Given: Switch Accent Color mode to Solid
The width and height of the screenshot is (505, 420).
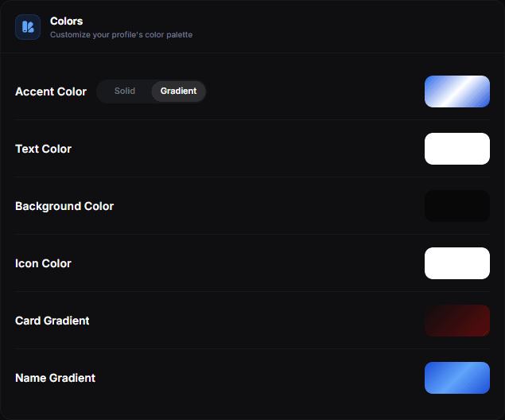Looking at the screenshot, I should click(x=125, y=91).
